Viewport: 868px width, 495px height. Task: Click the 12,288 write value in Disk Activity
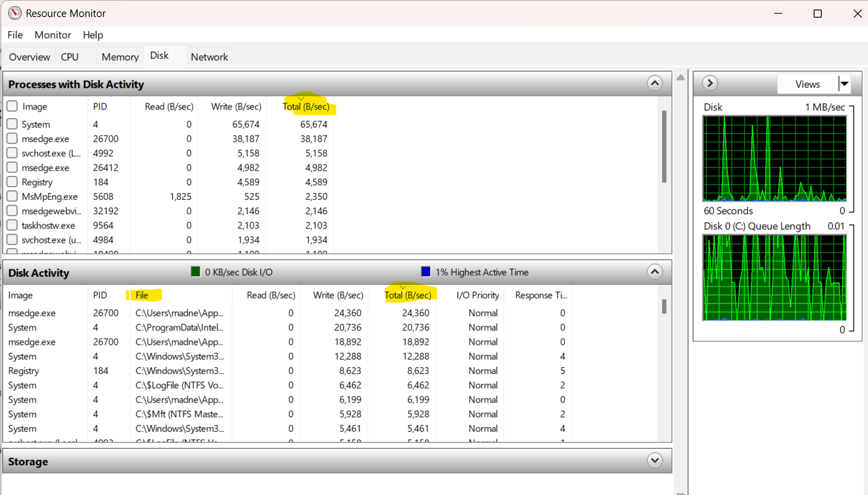click(347, 356)
